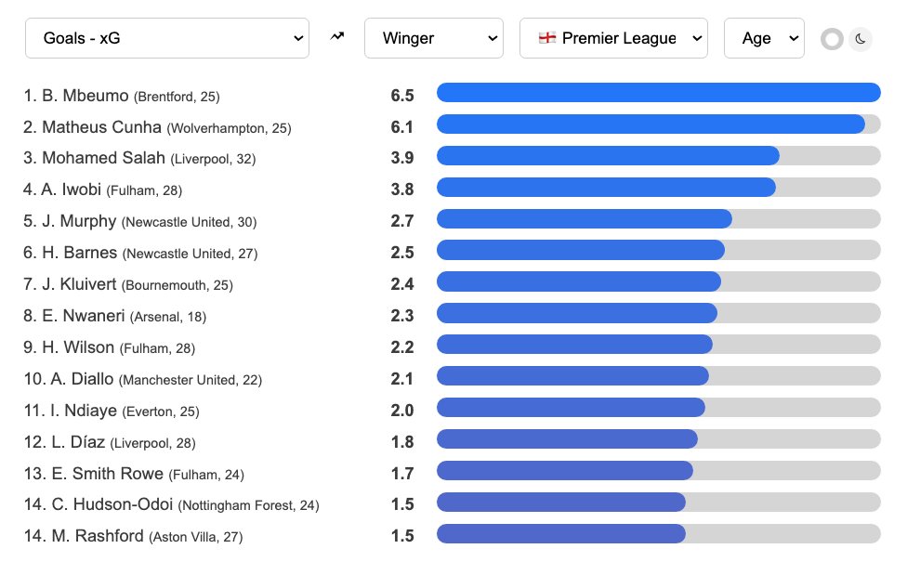907x588 pixels.
Task: Open the Premier League selector
Action: coord(613,38)
